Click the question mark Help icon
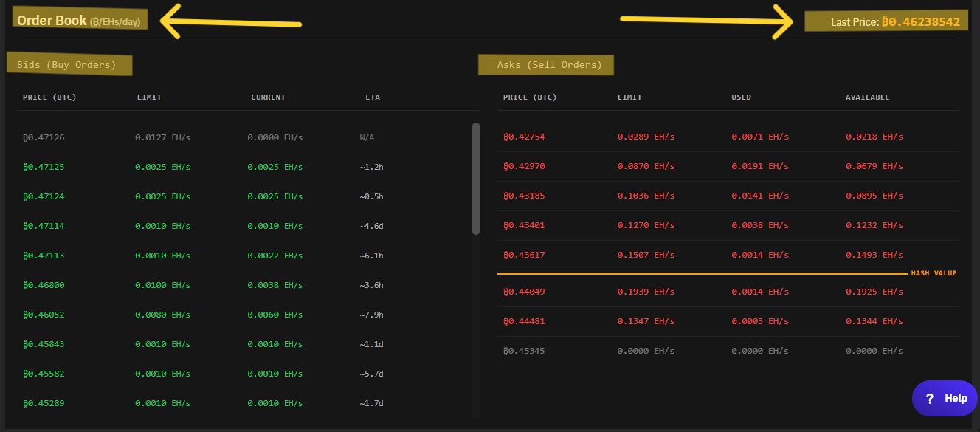The height and width of the screenshot is (432, 980). click(x=930, y=398)
